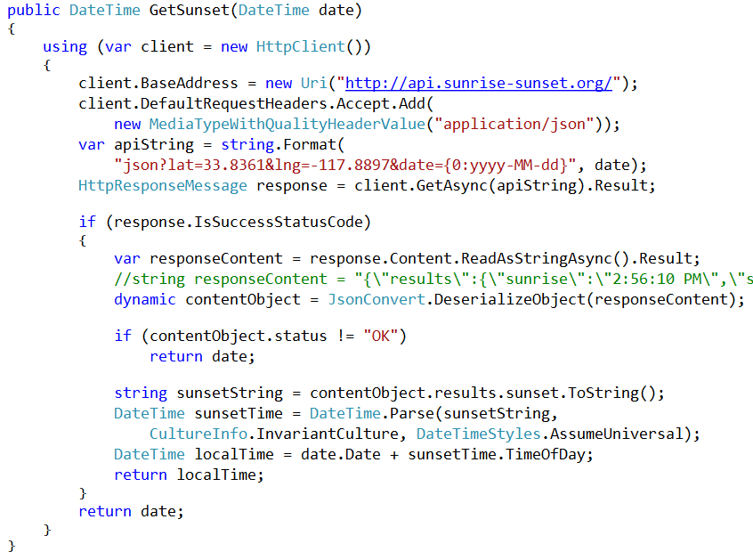Click contentObject.status in the if condition
Viewport: 753px width, 560px height.
coord(238,336)
